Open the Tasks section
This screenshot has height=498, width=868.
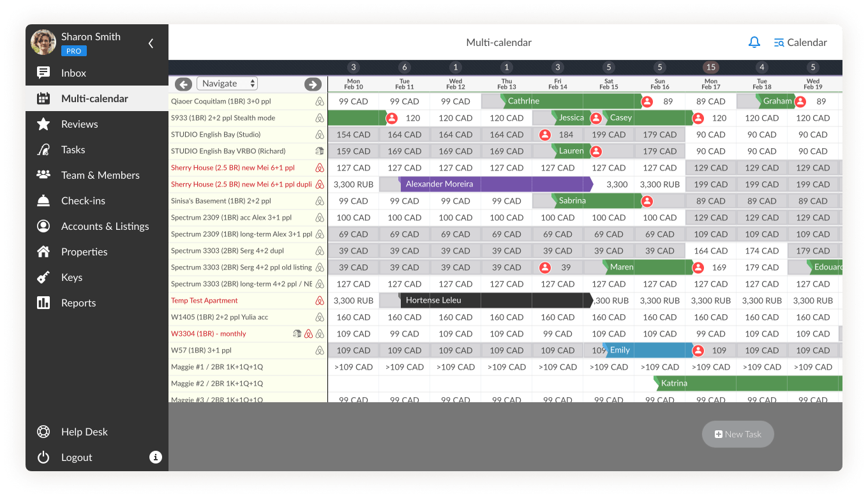[97, 149]
